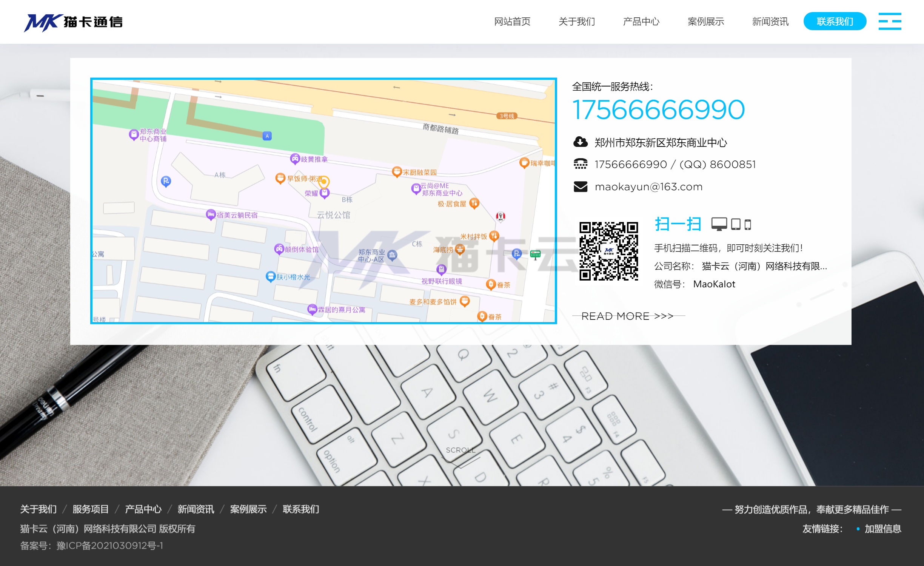The image size is (924, 566).
Task: Select the 云尚@ME郑东商业中心 pin
Action: (416, 189)
